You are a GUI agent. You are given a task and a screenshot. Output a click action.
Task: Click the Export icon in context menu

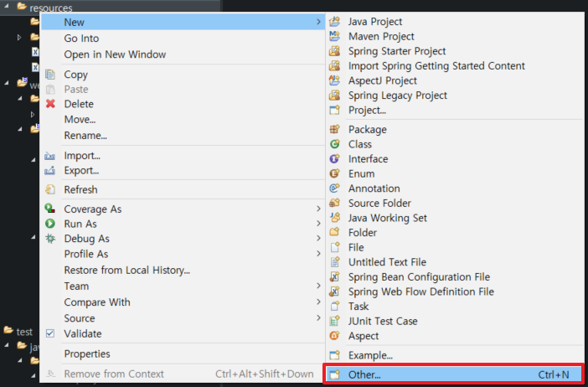pyautogui.click(x=50, y=171)
